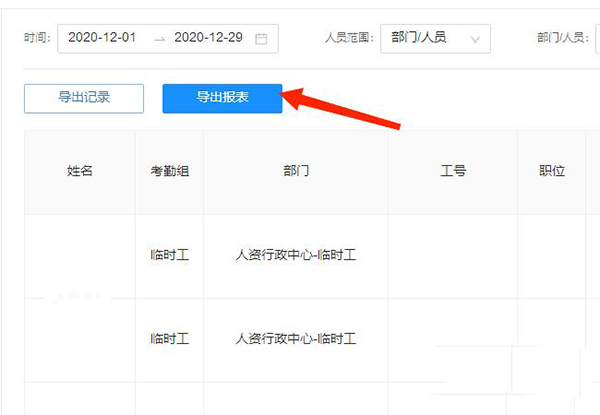Screen dimensions: 600x415
Task: Select the end date 2020-12-29
Action: (x=208, y=37)
